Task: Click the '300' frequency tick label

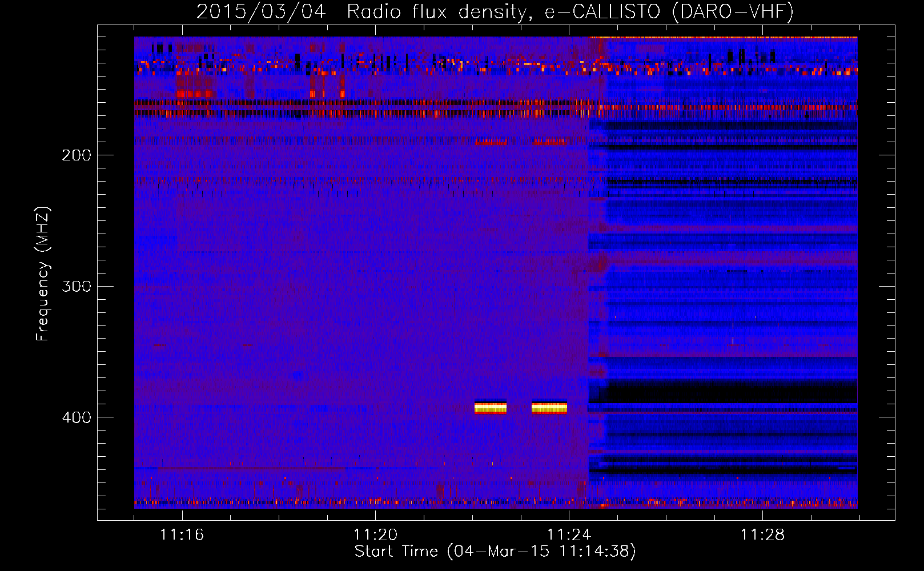Action: pyautogui.click(x=77, y=286)
